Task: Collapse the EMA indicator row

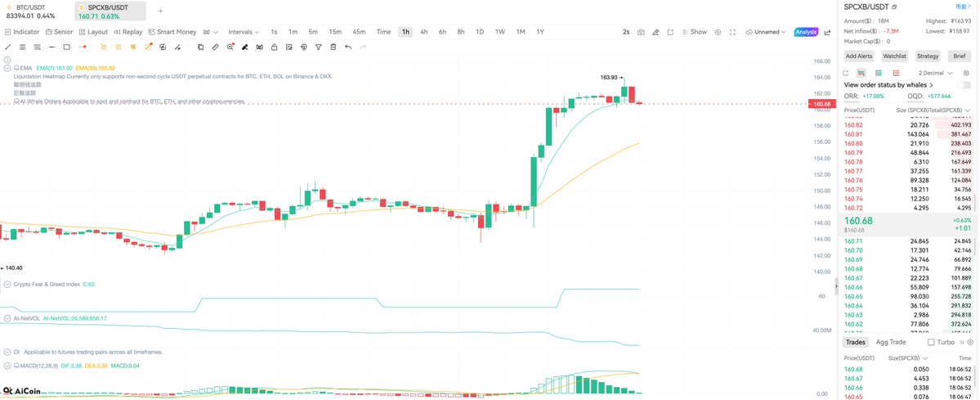Action: click(7, 68)
